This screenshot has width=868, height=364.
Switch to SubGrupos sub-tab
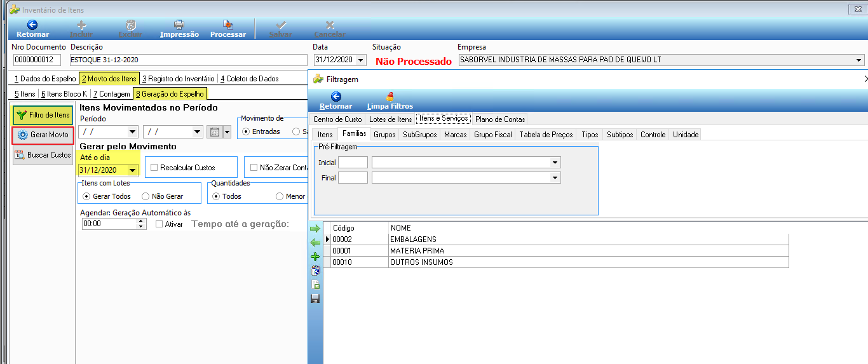click(420, 135)
